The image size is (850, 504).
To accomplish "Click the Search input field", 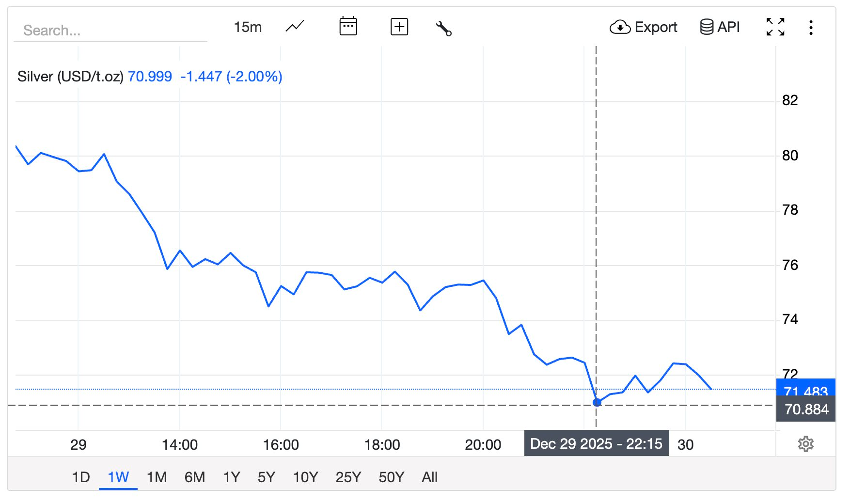I will 110,31.
